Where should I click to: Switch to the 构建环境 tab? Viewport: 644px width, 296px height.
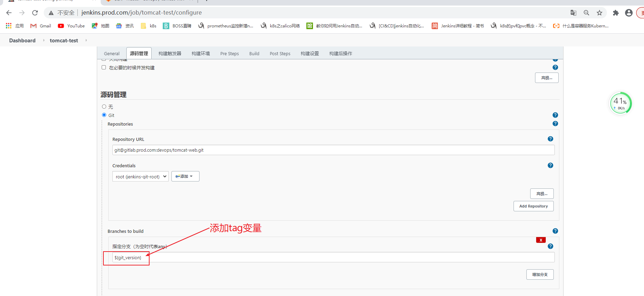(x=201, y=53)
